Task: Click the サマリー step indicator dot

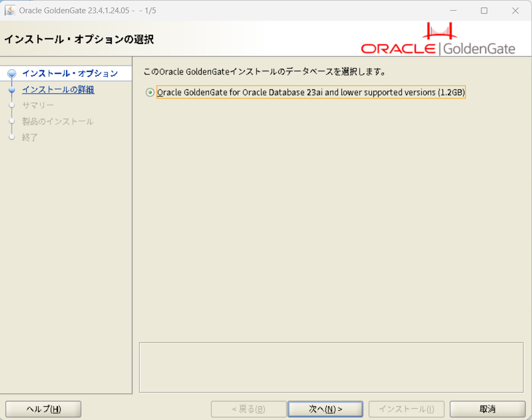Action: click(12, 105)
